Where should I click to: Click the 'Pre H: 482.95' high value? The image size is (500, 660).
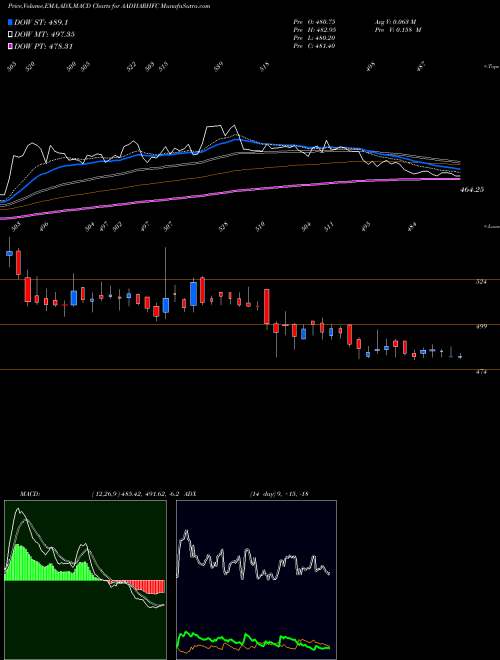[314, 30]
